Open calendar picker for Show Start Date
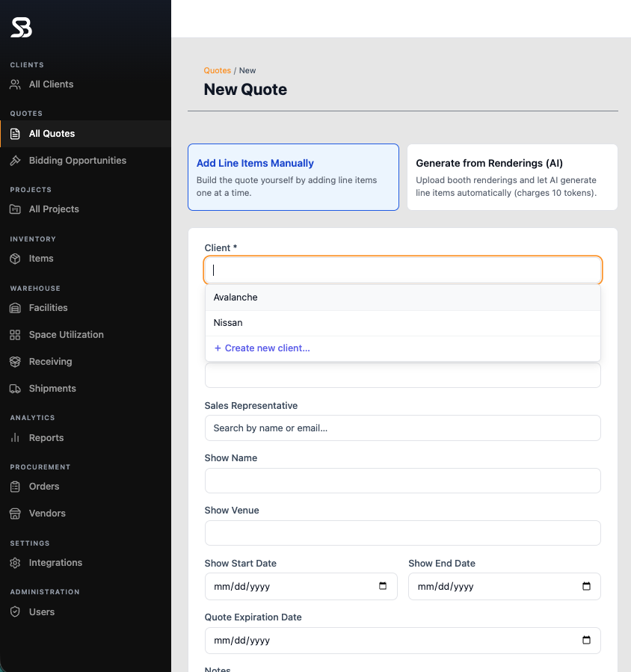631x672 pixels. tap(383, 586)
